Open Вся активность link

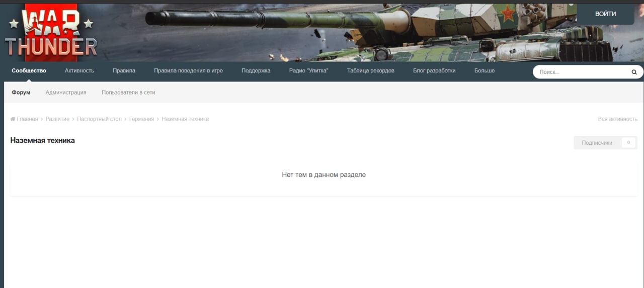click(x=617, y=119)
